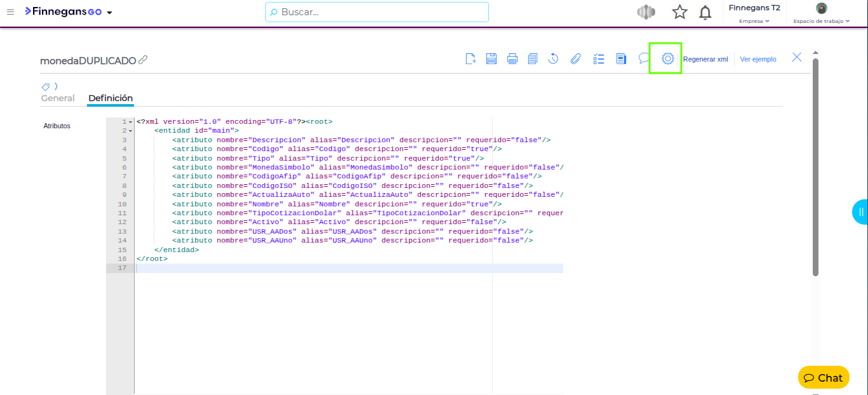The image size is (868, 395).
Task: Open the Ver ejemplo link
Action: [758, 59]
